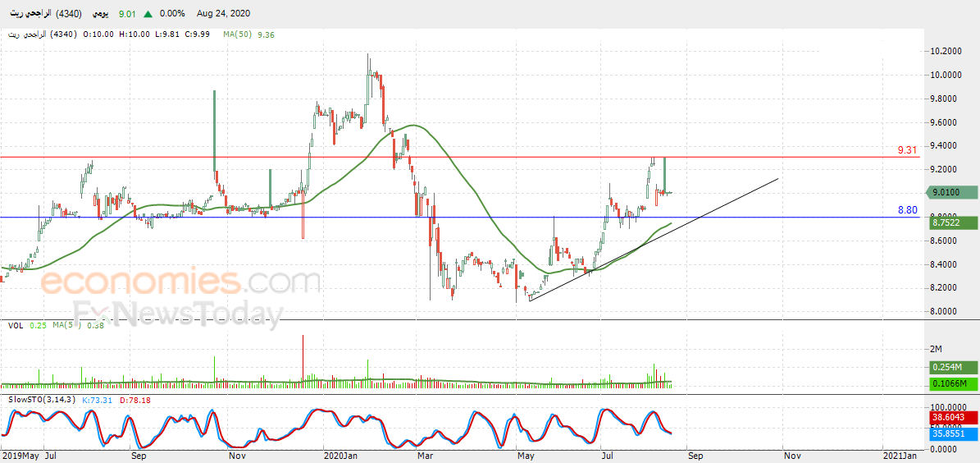Viewport: 980px width, 463px height.
Task: Click the 9.8000 price axis label
Action: [x=944, y=99]
